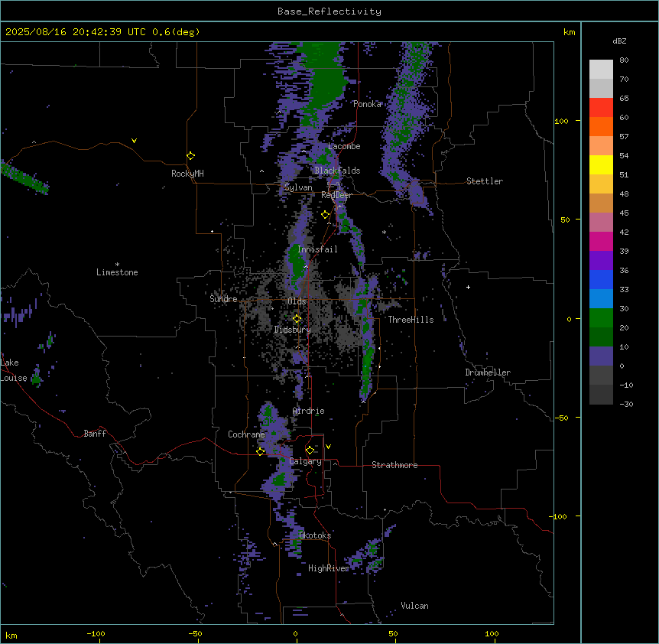This screenshot has width=659, height=644.
Task: Click the yellow V marker northwest of RockyMH
Action: pyautogui.click(x=134, y=141)
